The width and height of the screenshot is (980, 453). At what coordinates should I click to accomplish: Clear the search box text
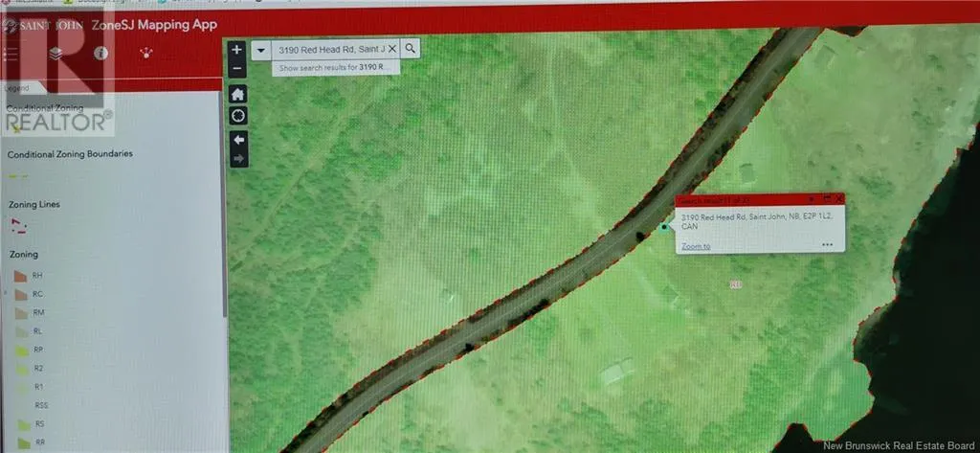[x=392, y=49]
